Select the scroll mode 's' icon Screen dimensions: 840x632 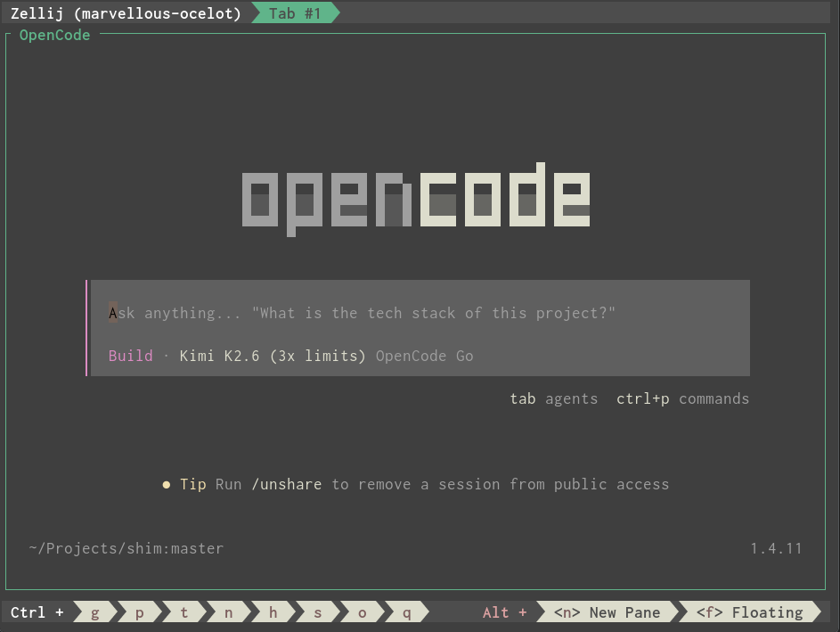(x=317, y=612)
